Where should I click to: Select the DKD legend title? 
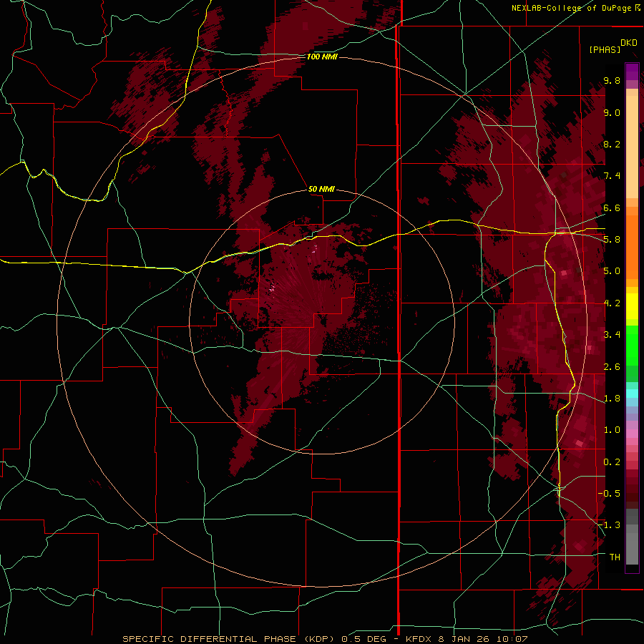pyautogui.click(x=628, y=43)
